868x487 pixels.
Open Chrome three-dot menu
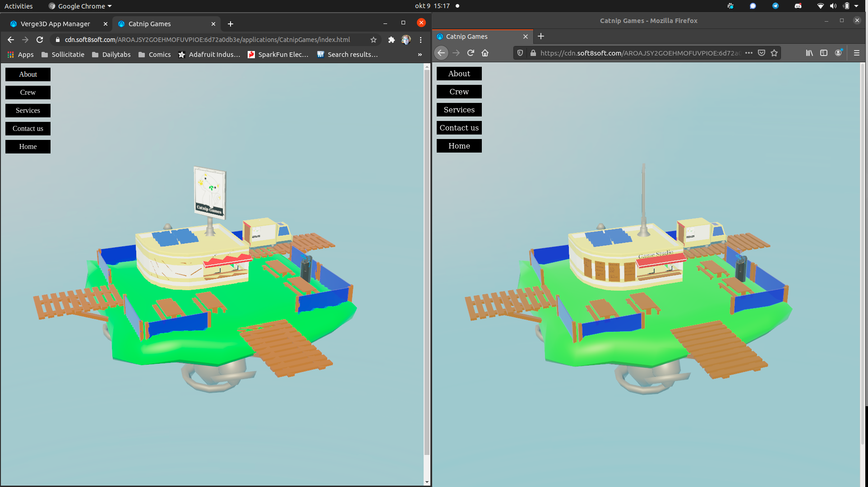tap(420, 40)
